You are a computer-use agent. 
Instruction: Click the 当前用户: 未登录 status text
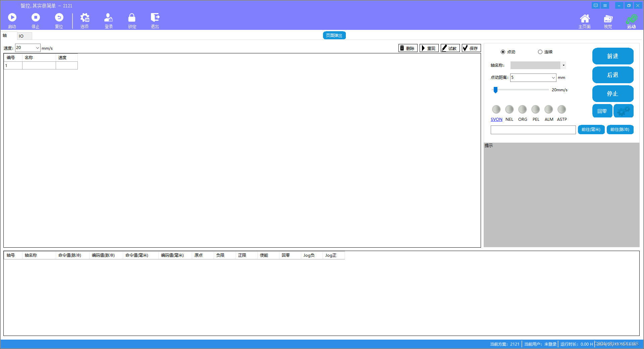point(540,344)
